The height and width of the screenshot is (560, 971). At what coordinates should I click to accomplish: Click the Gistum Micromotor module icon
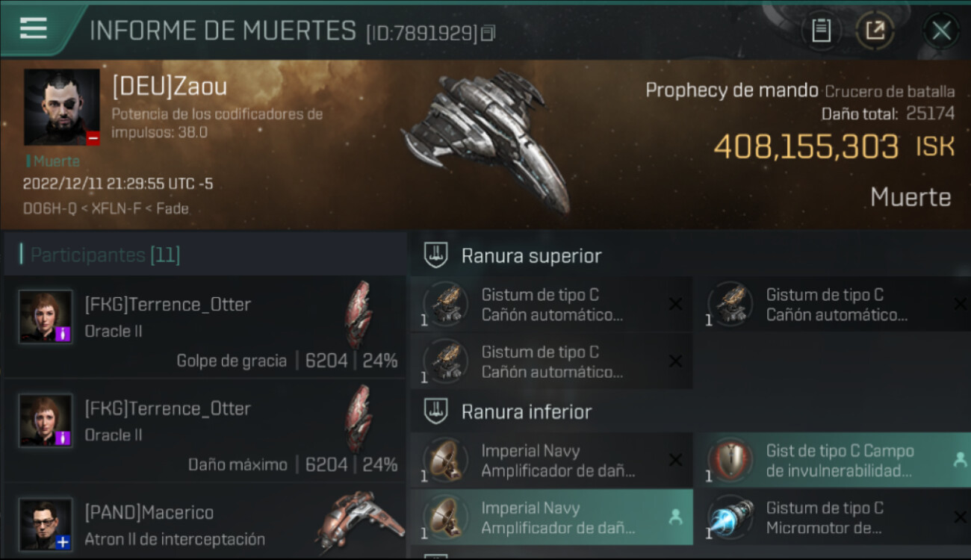pyautogui.click(x=730, y=517)
